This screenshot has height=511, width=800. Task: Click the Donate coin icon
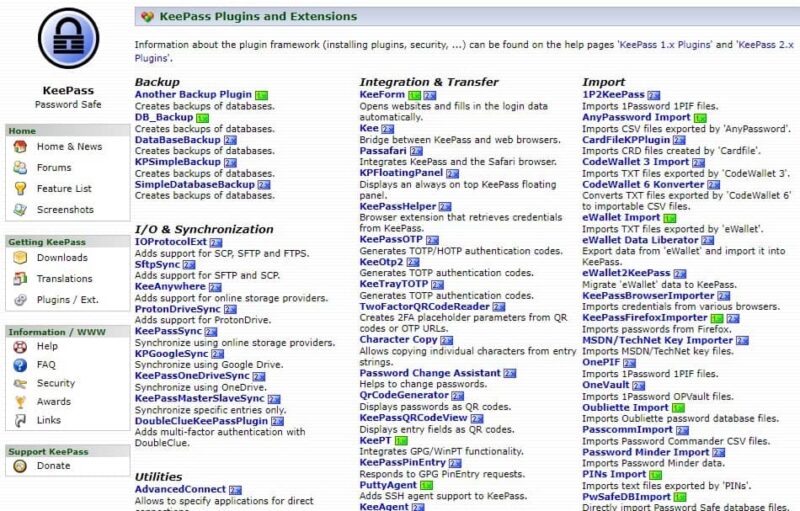[20, 466]
